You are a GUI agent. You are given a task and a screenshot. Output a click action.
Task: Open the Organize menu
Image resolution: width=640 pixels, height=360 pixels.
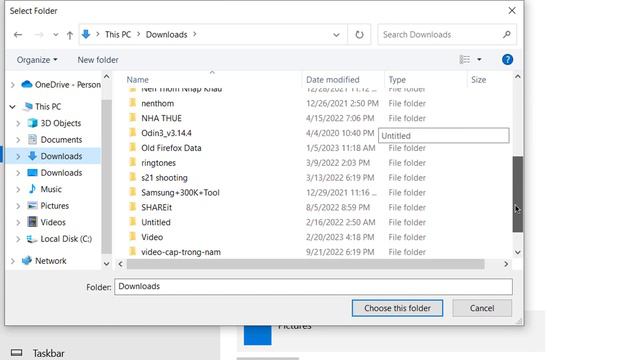click(37, 60)
